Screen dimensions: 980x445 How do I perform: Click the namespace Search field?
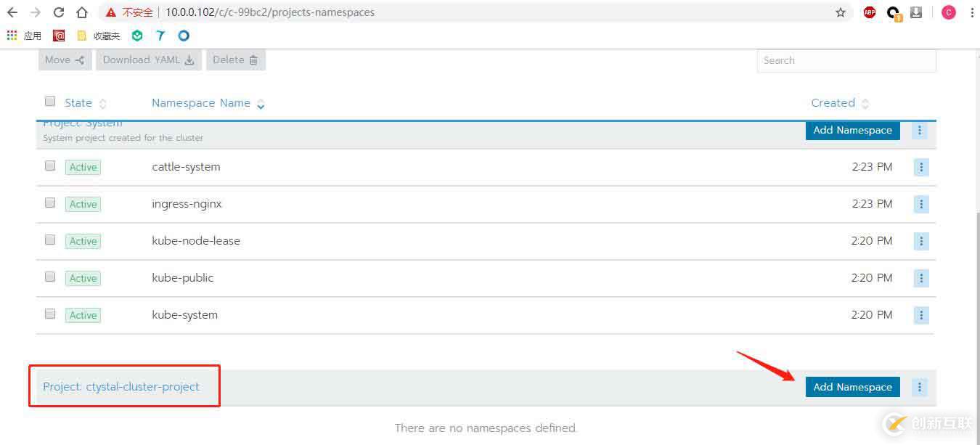[x=846, y=60]
